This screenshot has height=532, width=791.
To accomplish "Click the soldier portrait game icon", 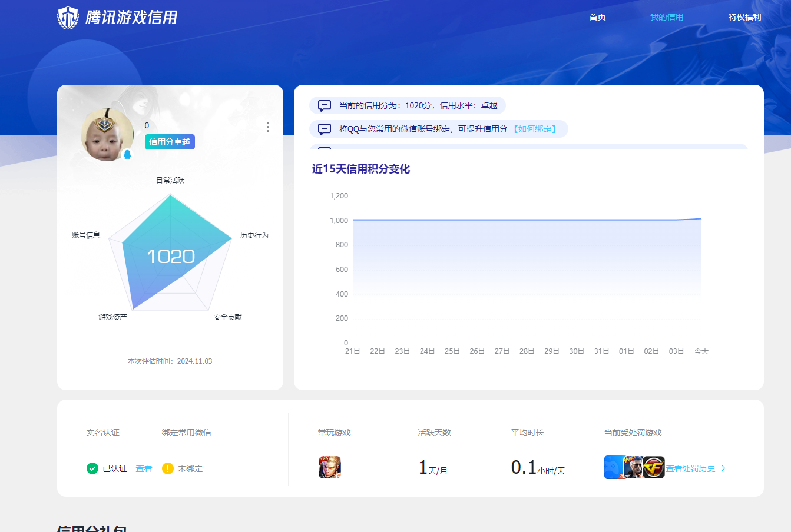I will [633, 467].
